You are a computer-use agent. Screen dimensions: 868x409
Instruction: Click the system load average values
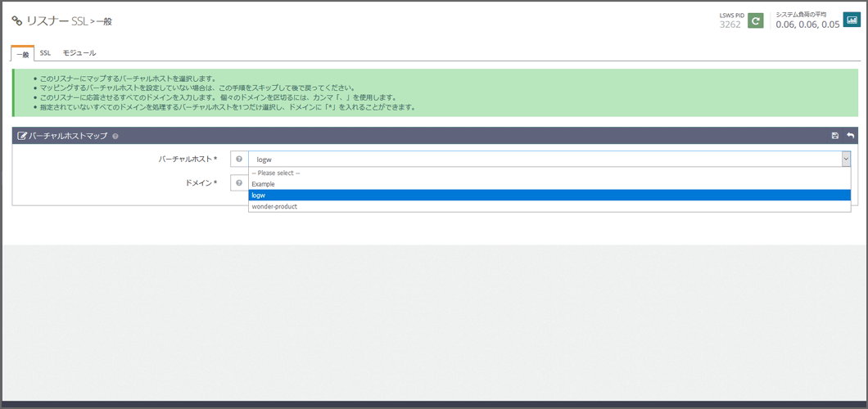point(807,25)
